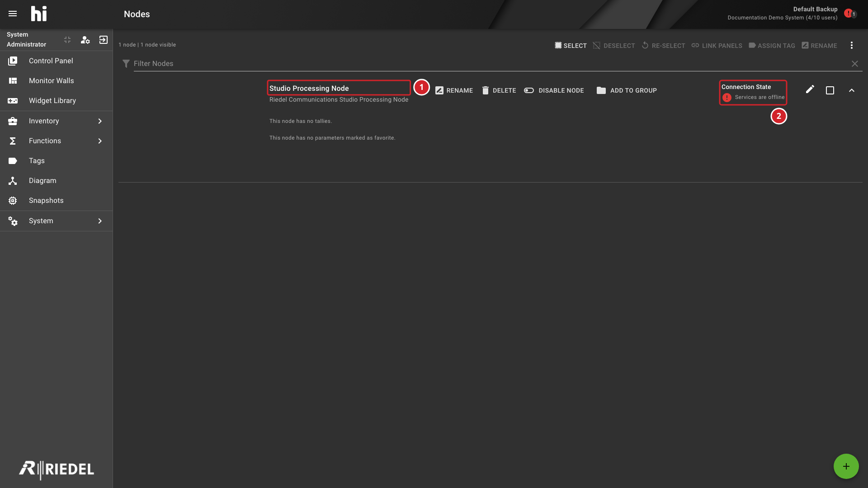Add the node to a group
This screenshot has height=488, width=868.
627,90
